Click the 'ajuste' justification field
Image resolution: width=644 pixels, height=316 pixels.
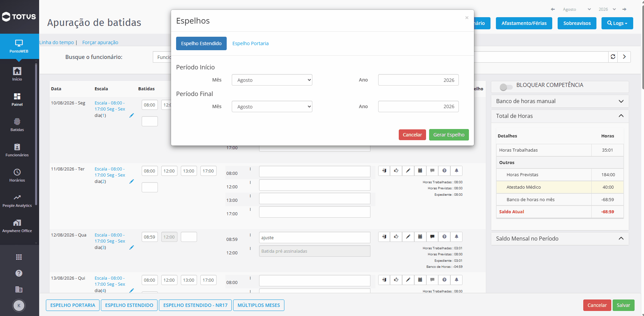tap(315, 238)
